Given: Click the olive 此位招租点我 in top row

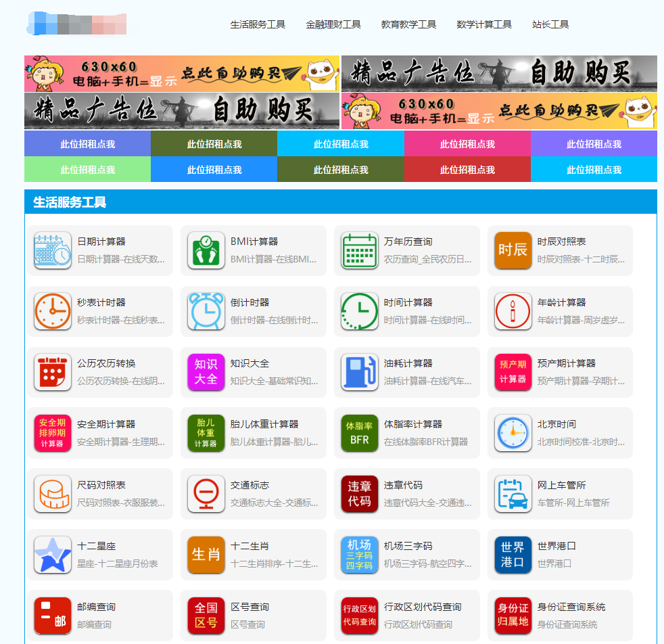Looking at the screenshot, I should click(x=214, y=143).
